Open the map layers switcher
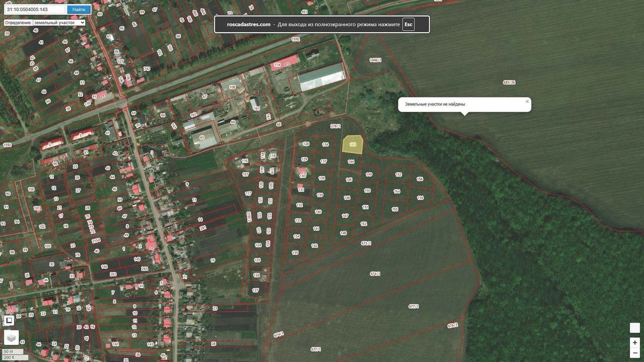Viewport: 644px width, 362px height. pyautogui.click(x=11, y=337)
